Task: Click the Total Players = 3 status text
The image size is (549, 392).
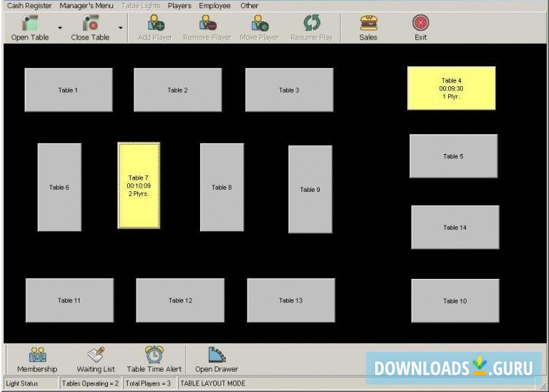Action: pos(150,383)
